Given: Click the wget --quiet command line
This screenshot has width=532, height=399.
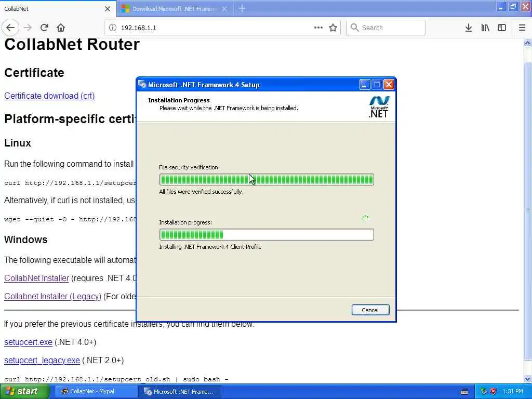Looking at the screenshot, I should pyautogui.click(x=70, y=219).
